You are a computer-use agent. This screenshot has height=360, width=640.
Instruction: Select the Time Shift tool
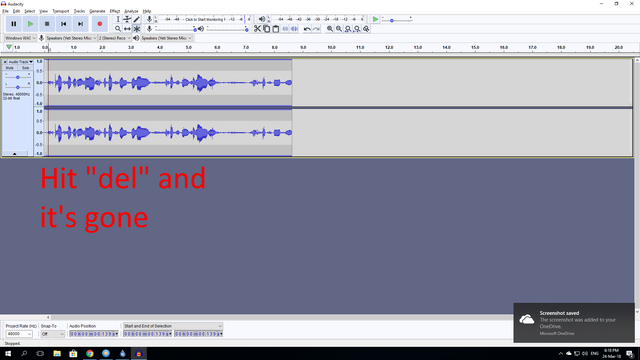point(127,29)
